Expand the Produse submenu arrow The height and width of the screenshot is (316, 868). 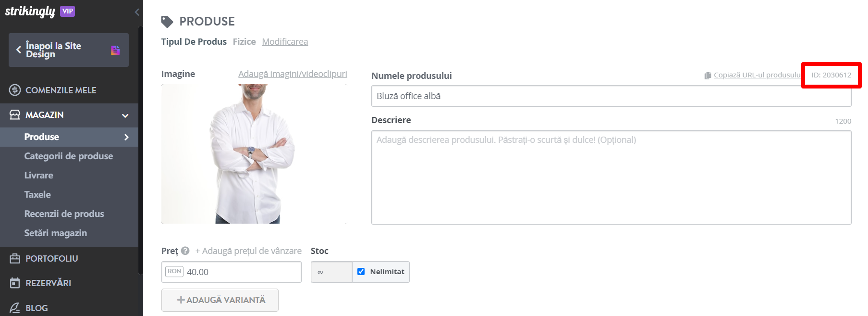coord(126,137)
